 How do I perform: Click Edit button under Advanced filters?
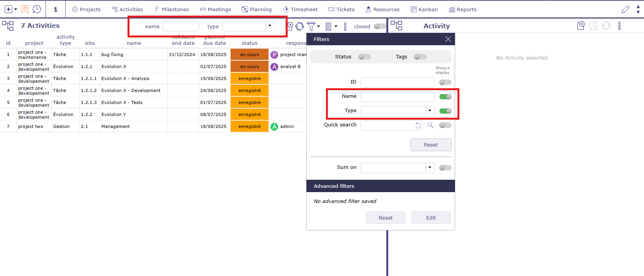click(431, 218)
